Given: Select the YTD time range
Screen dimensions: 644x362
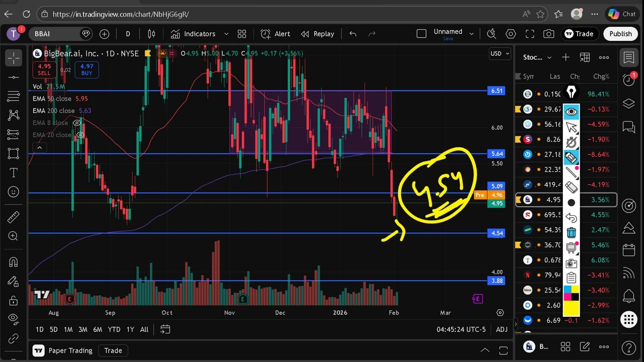Looking at the screenshot, I should [x=114, y=329].
